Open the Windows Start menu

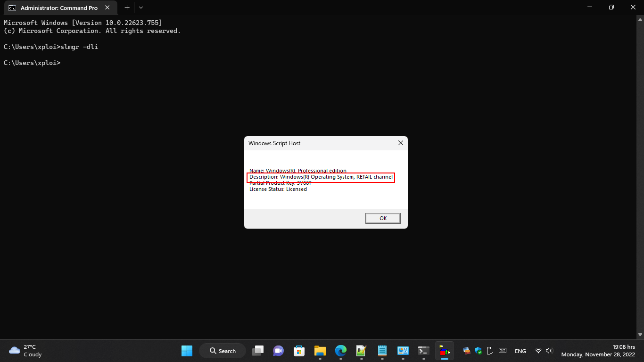(187, 351)
